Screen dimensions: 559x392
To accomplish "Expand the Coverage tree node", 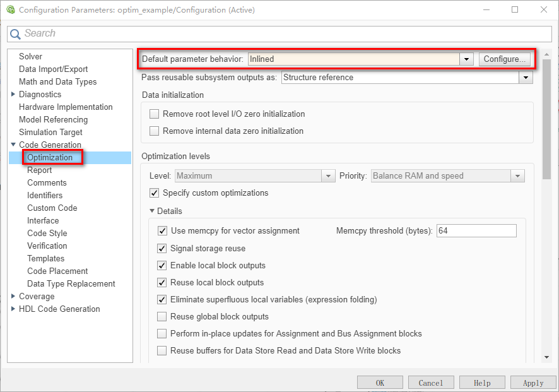I will tap(13, 296).
